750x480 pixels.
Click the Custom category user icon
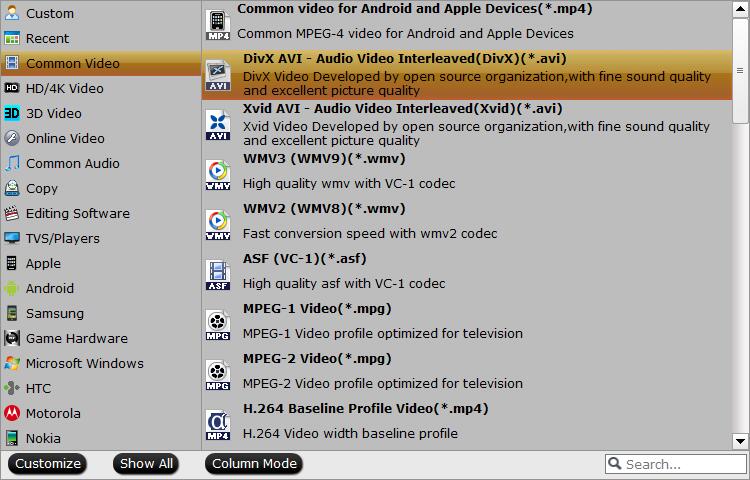pyautogui.click(x=12, y=13)
